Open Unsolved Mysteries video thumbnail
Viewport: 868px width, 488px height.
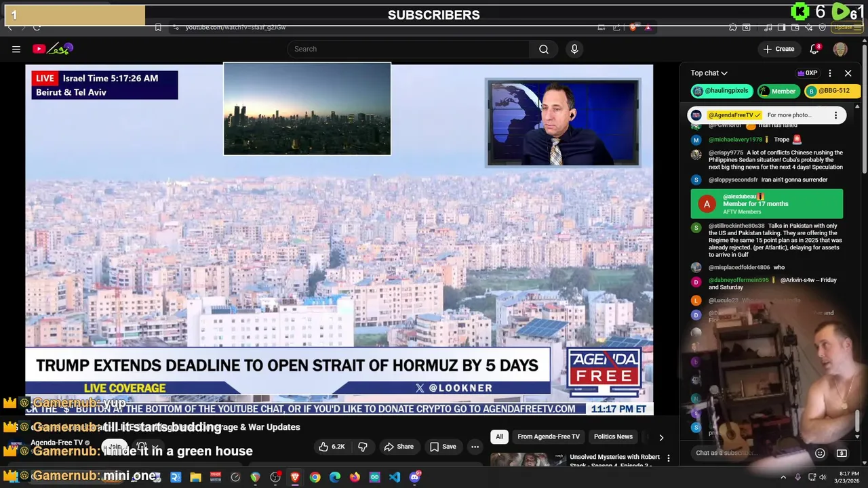(x=528, y=460)
